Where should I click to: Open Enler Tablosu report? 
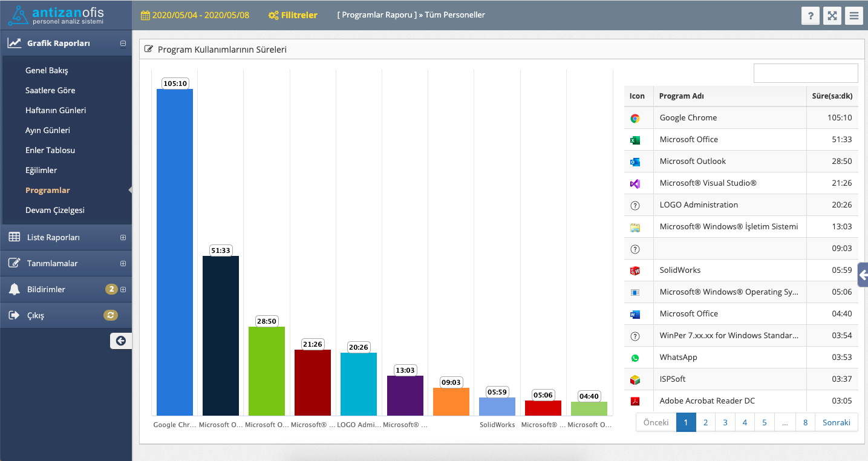pyautogui.click(x=50, y=150)
